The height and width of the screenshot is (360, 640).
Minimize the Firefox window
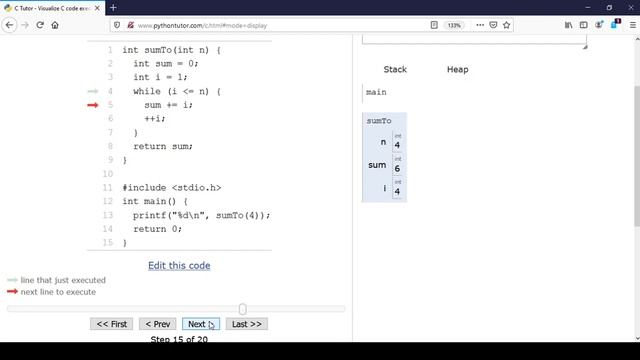pos(587,7)
